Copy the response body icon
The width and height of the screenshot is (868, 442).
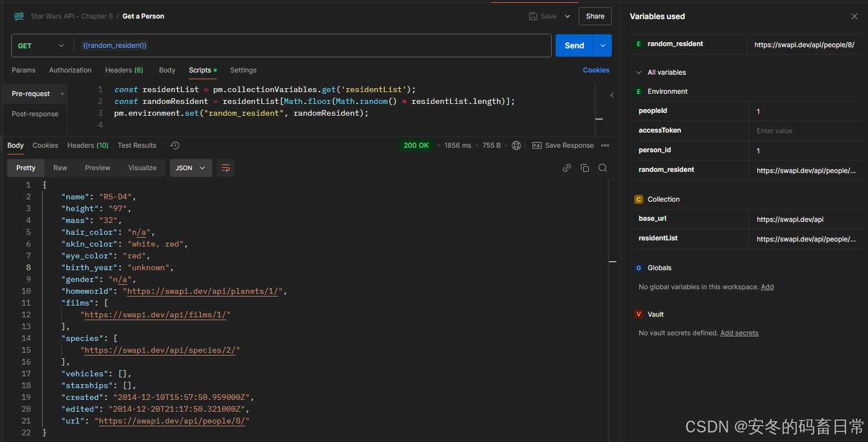pyautogui.click(x=585, y=168)
